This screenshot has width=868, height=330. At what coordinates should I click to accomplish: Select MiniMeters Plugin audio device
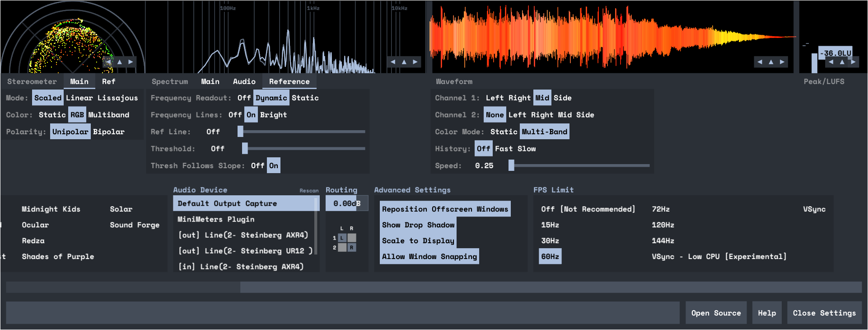[x=216, y=220]
